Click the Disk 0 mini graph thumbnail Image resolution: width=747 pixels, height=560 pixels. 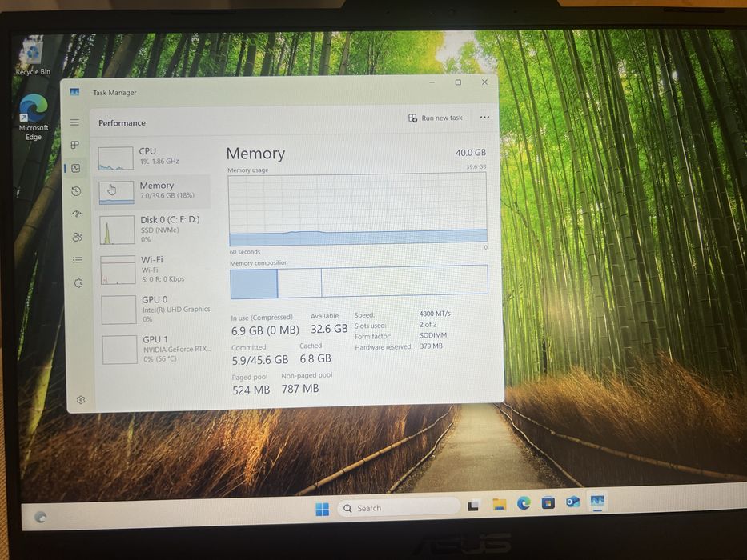117,230
